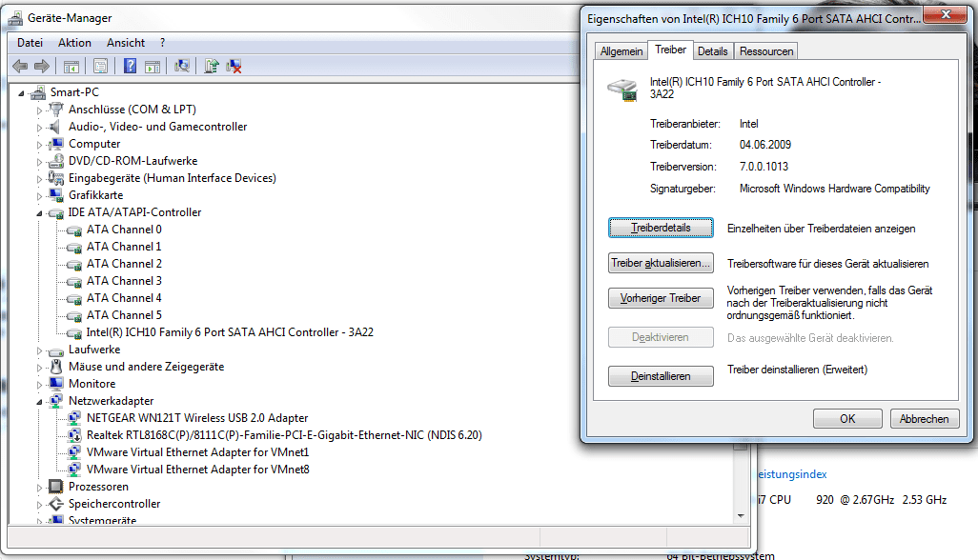The width and height of the screenshot is (978, 560).
Task: Open the Ansicht menu
Action: coord(126,43)
